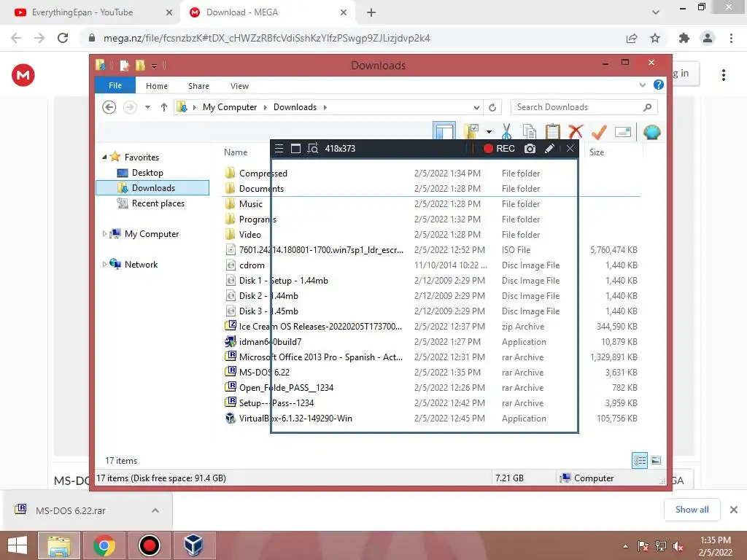
Task: Select the Compressed folder
Action: pyautogui.click(x=263, y=174)
